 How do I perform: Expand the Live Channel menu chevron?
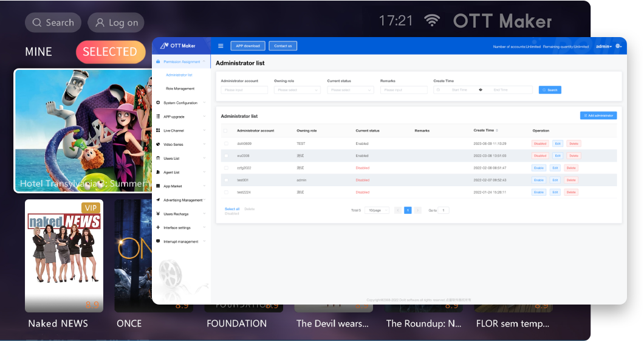pyautogui.click(x=204, y=130)
